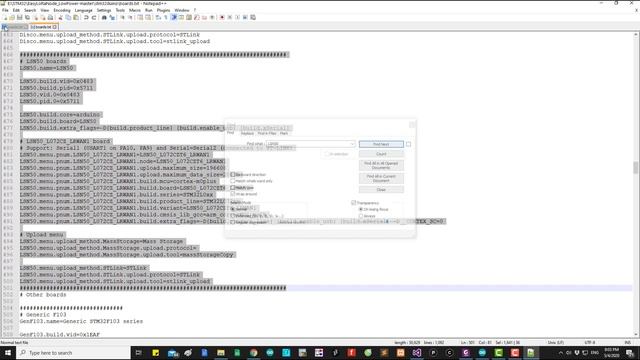This screenshot has width=640, height=360.
Task: Click the Copy toolbar icon
Action: point(68,18)
